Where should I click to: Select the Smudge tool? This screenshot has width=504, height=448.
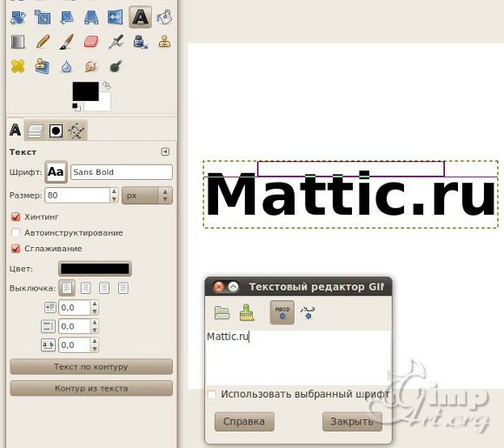91,67
